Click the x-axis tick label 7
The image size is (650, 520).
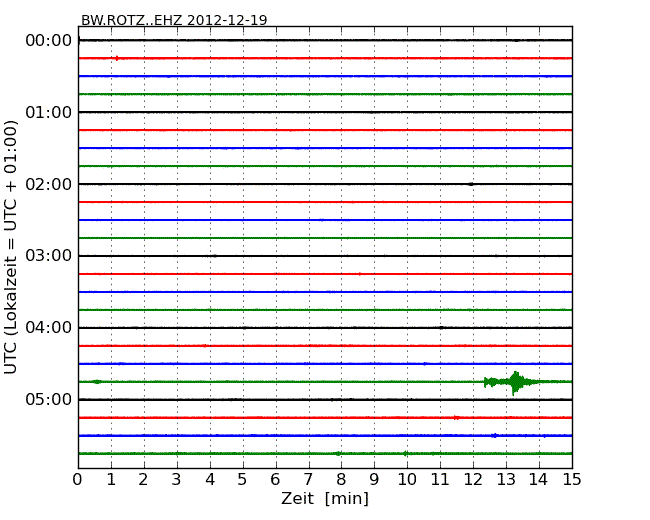[308, 480]
